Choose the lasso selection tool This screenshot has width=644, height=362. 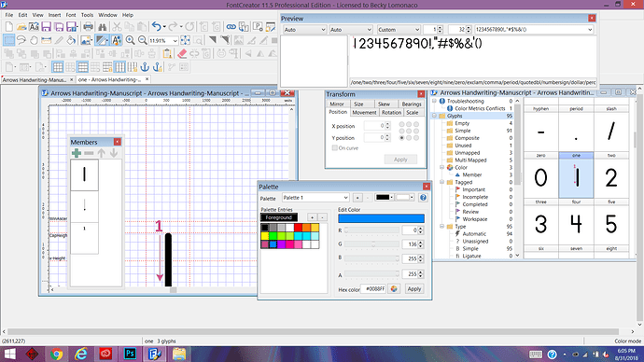click(x=21, y=40)
